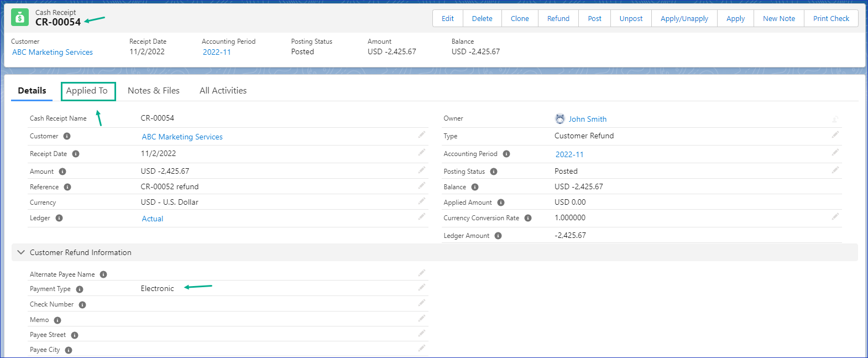
Task: Select the All Activities tab
Action: coord(223,91)
